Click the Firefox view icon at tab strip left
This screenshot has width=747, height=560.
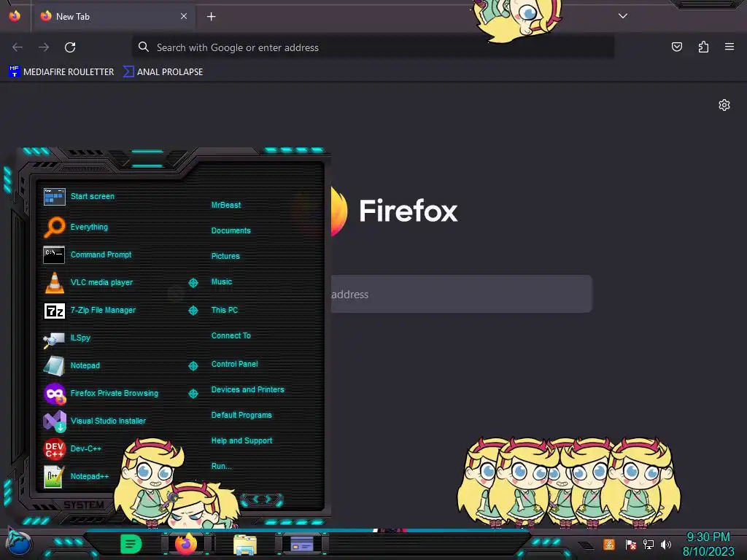point(15,16)
